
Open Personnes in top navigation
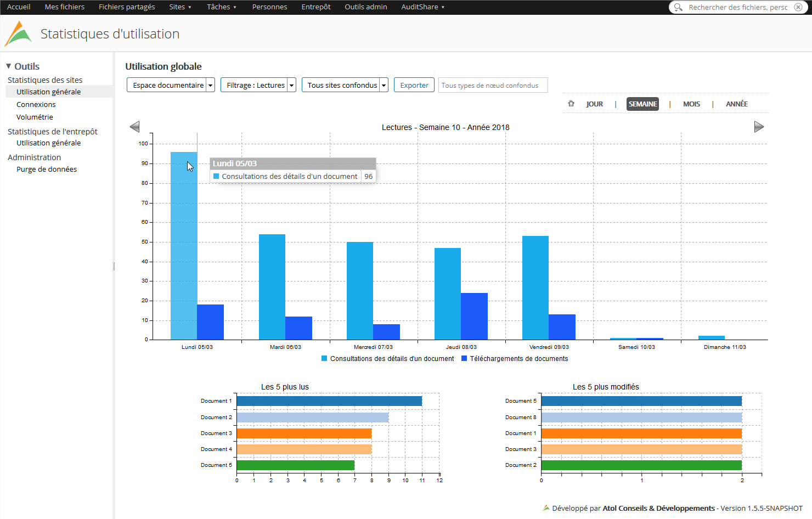(269, 7)
